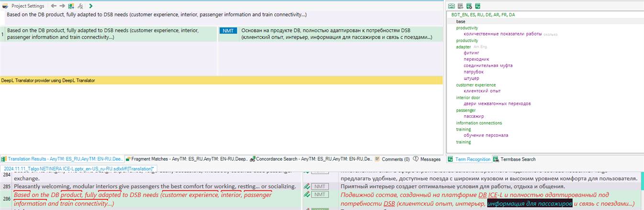Viewport: 644px width, 210px height.
Task: Click the apply translation icon in toolbar
Action: pyautogui.click(x=71, y=6)
